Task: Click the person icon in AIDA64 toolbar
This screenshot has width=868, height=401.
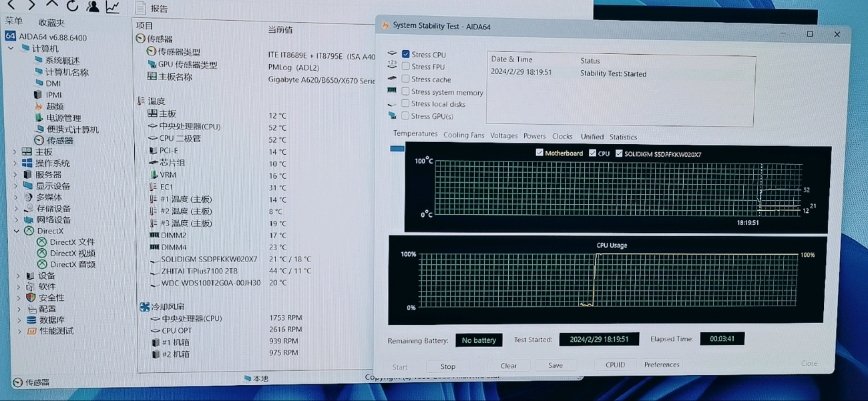Action: point(93,7)
